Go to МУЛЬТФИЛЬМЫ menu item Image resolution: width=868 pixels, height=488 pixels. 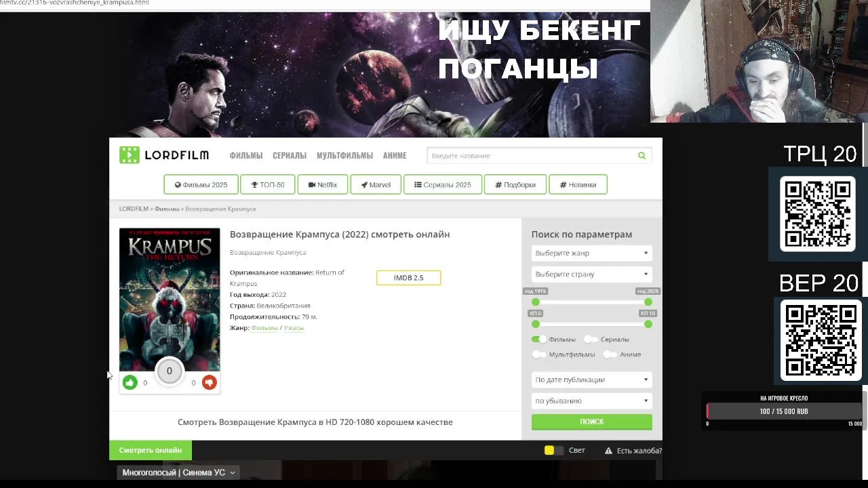(x=344, y=156)
